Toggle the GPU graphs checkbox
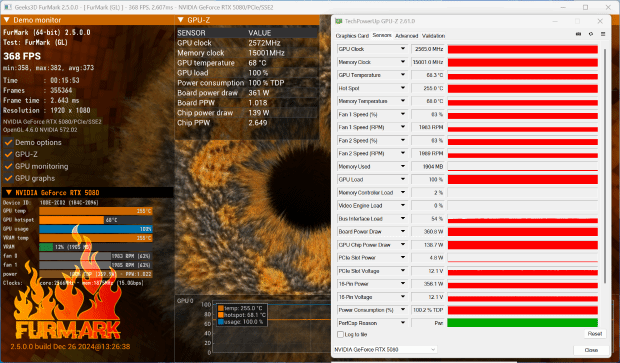The image size is (620, 363). (x=8, y=178)
